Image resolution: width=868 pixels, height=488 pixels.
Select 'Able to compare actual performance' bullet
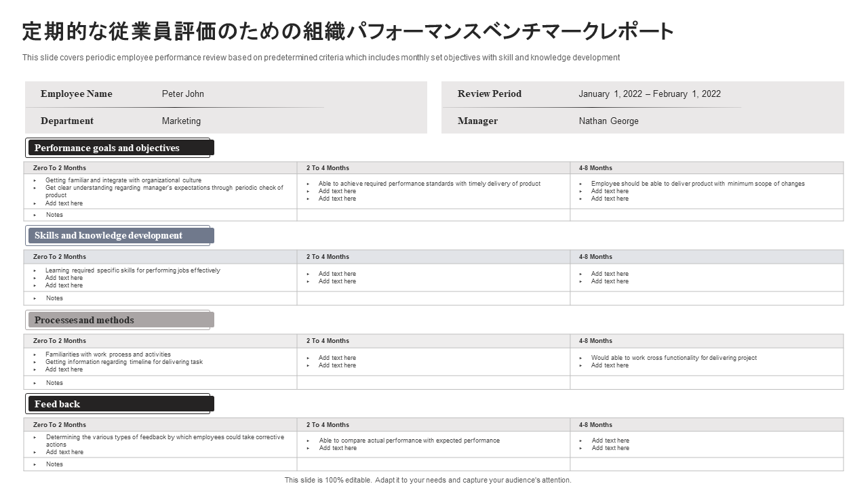(410, 441)
